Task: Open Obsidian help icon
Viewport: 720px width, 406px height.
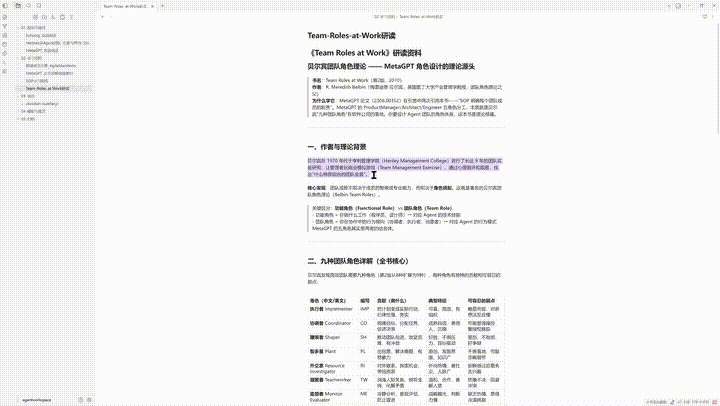Action: (x=80, y=400)
